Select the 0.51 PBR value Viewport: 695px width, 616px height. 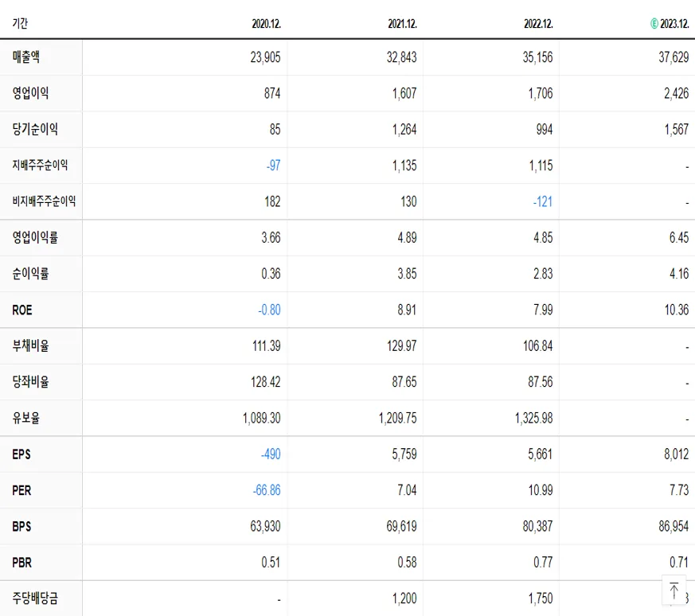tap(271, 563)
